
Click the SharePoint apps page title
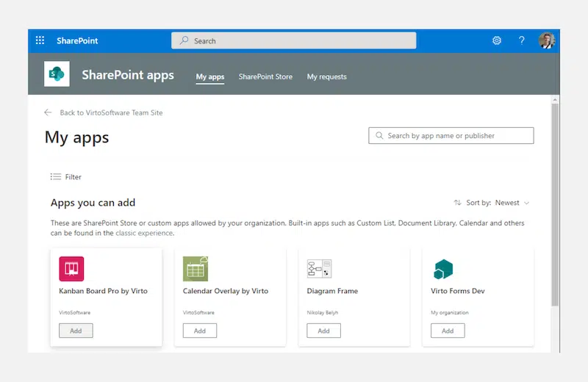(x=128, y=75)
